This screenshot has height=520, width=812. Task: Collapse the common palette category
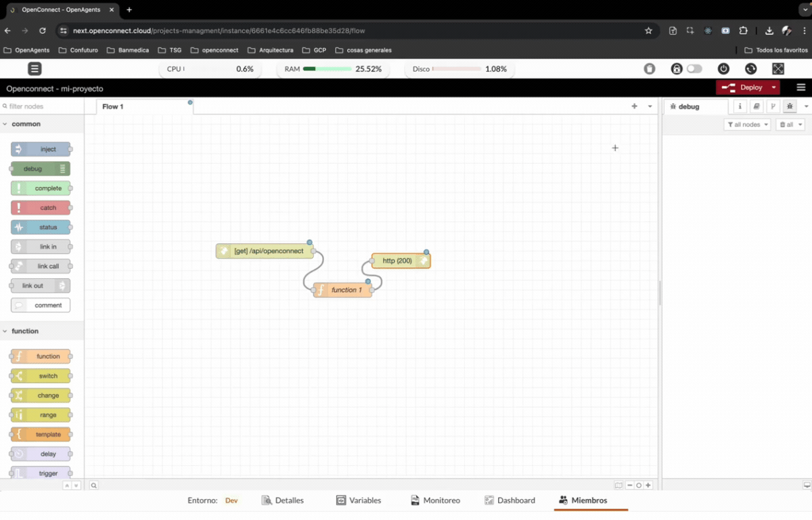point(42,124)
